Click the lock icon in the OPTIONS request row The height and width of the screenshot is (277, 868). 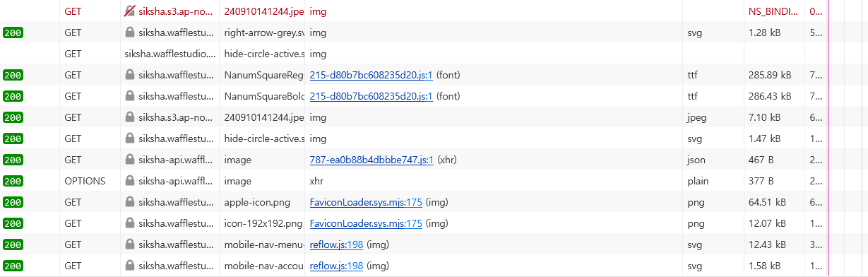pos(129,181)
